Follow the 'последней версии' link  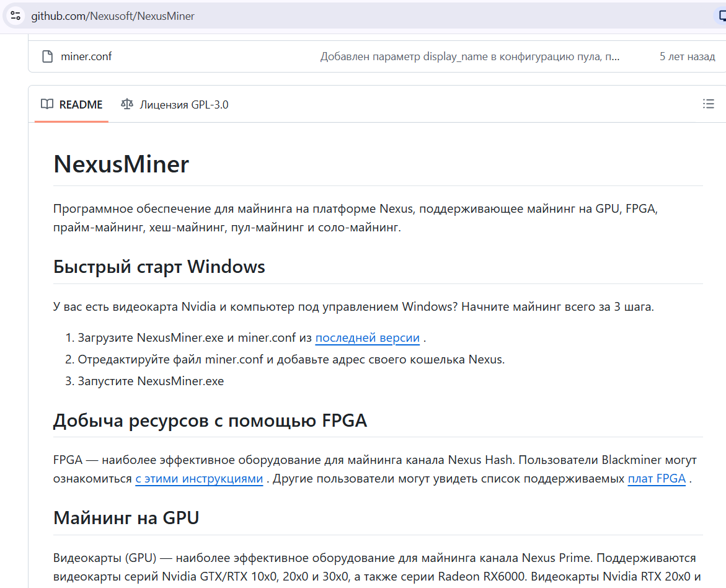pyautogui.click(x=367, y=338)
